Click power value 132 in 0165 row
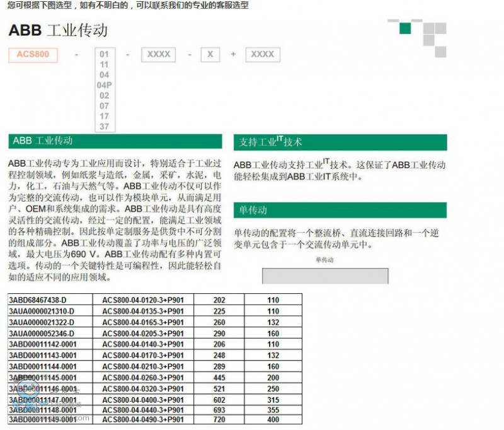504x430 pixels. click(x=273, y=322)
